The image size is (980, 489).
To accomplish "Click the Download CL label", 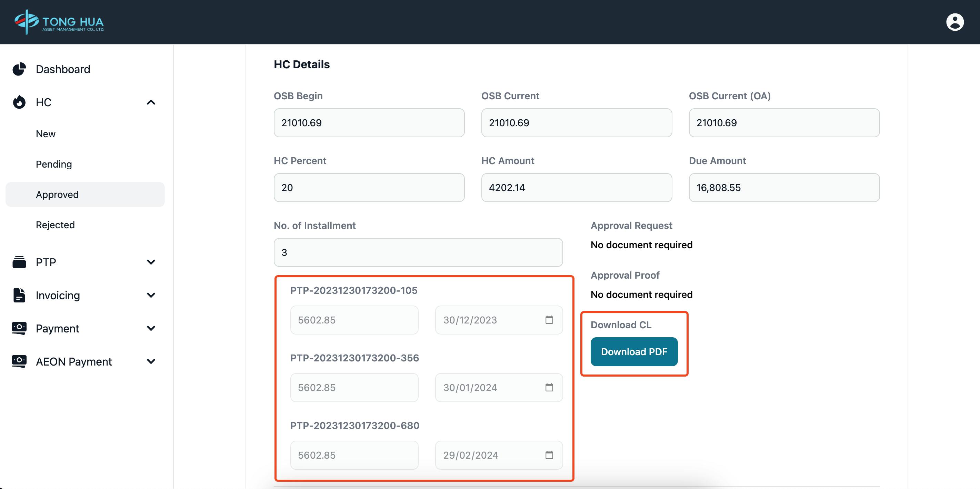I will pos(621,325).
